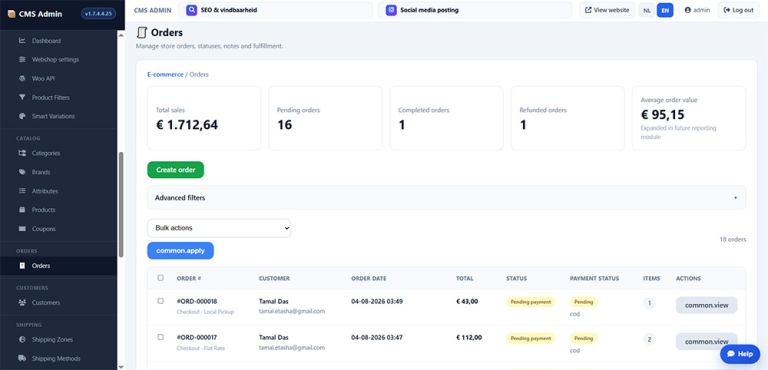
Task: Click the Log out button
Action: (x=739, y=10)
